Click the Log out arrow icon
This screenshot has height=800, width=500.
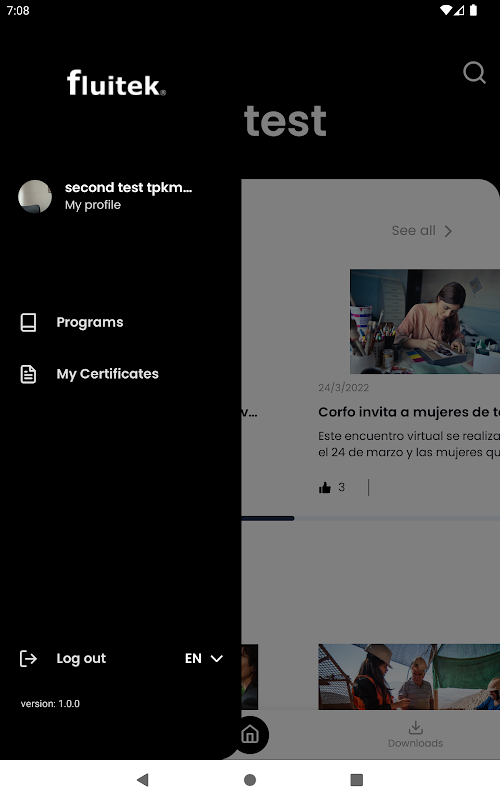click(28, 659)
